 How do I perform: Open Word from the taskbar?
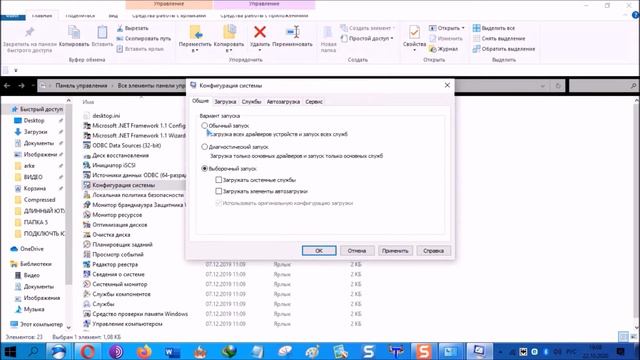coord(172,351)
